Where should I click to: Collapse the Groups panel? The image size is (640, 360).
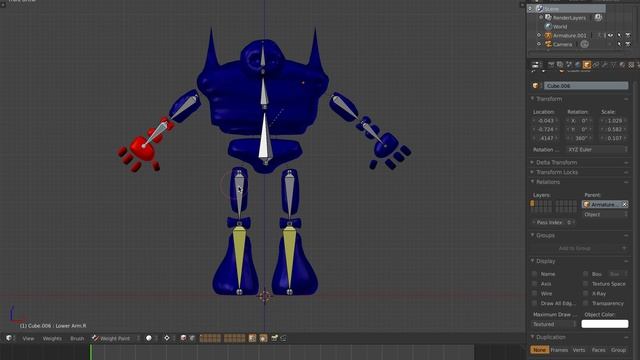pyautogui.click(x=532, y=236)
